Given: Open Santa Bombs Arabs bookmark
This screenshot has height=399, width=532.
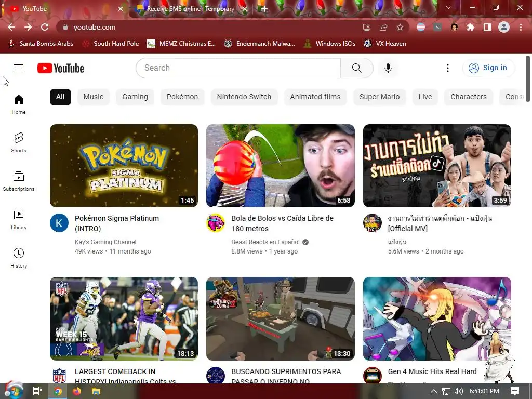Looking at the screenshot, I should click(41, 44).
